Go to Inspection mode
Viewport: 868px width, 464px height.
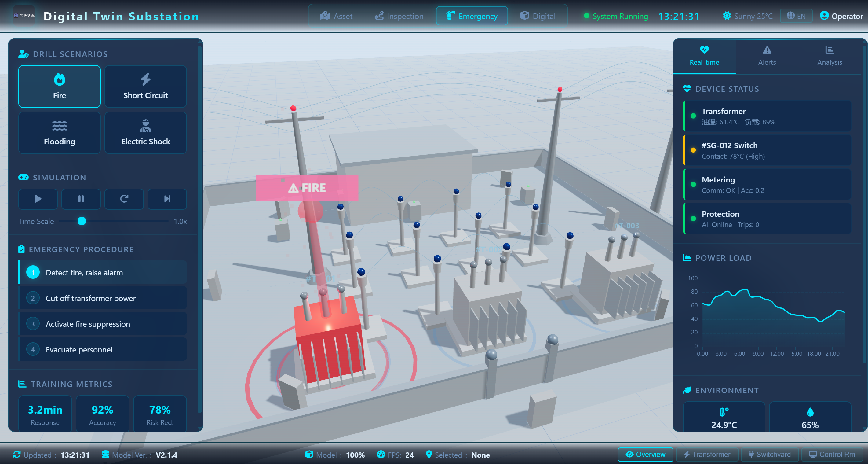coord(399,16)
